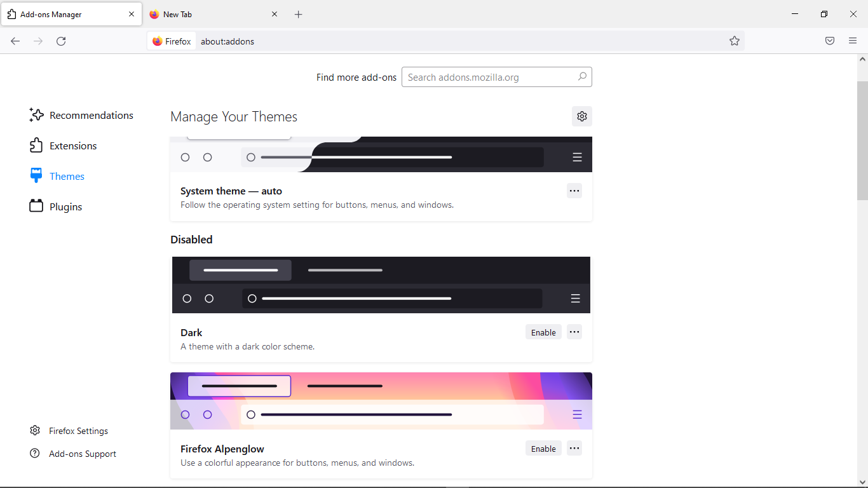Click the scrollbar up arrow

[862, 59]
